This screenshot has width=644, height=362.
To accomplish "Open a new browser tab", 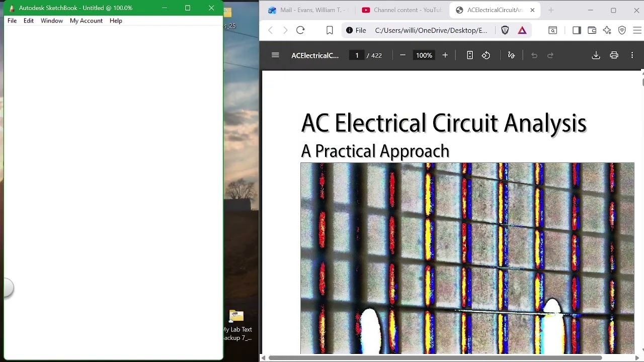I will coord(551,10).
